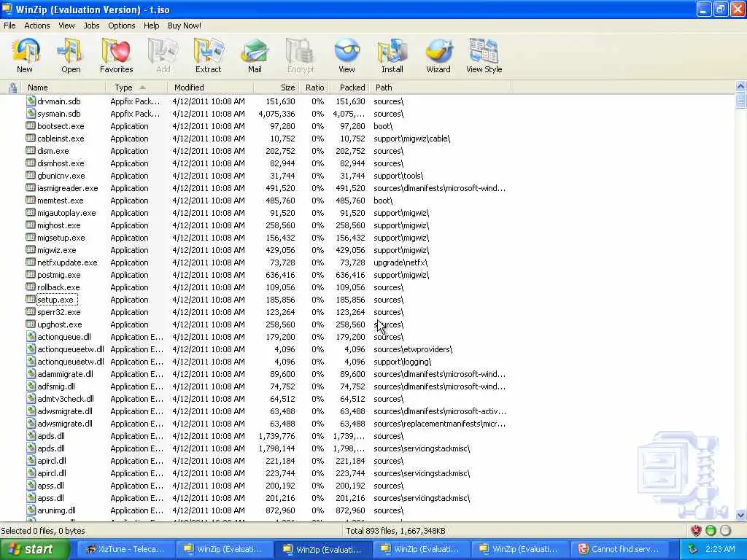This screenshot has height=560, width=747.
Task: Select the netfxupdate.exe file
Action: pos(67,262)
